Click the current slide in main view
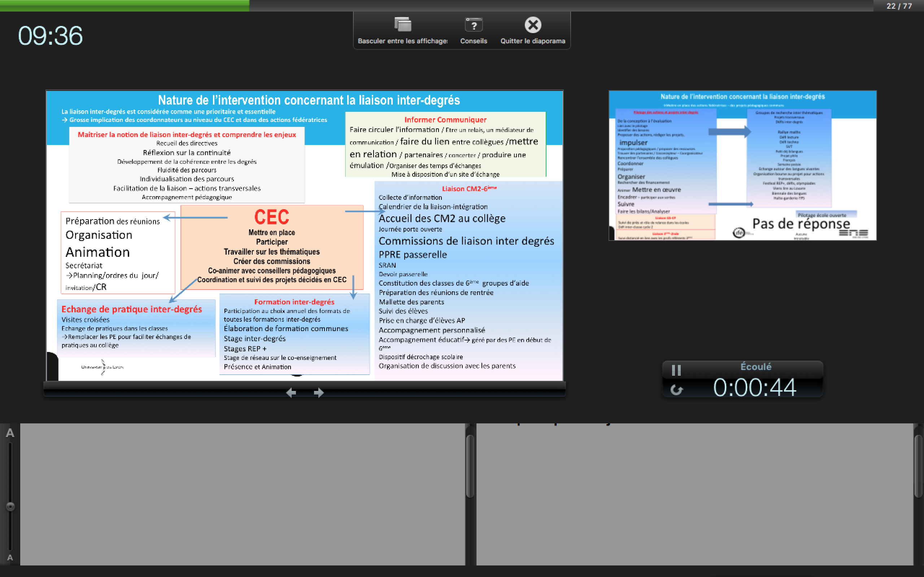Image resolution: width=924 pixels, height=577 pixels. coord(304,235)
